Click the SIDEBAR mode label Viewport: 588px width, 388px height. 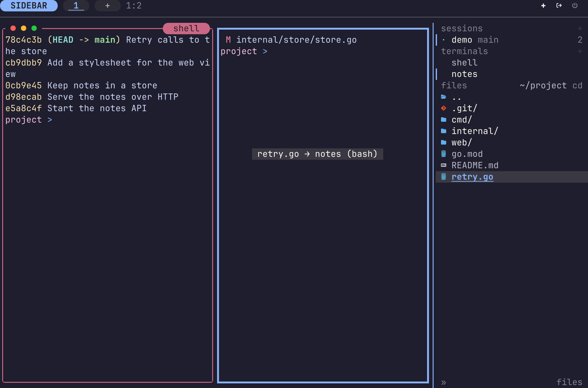29,6
